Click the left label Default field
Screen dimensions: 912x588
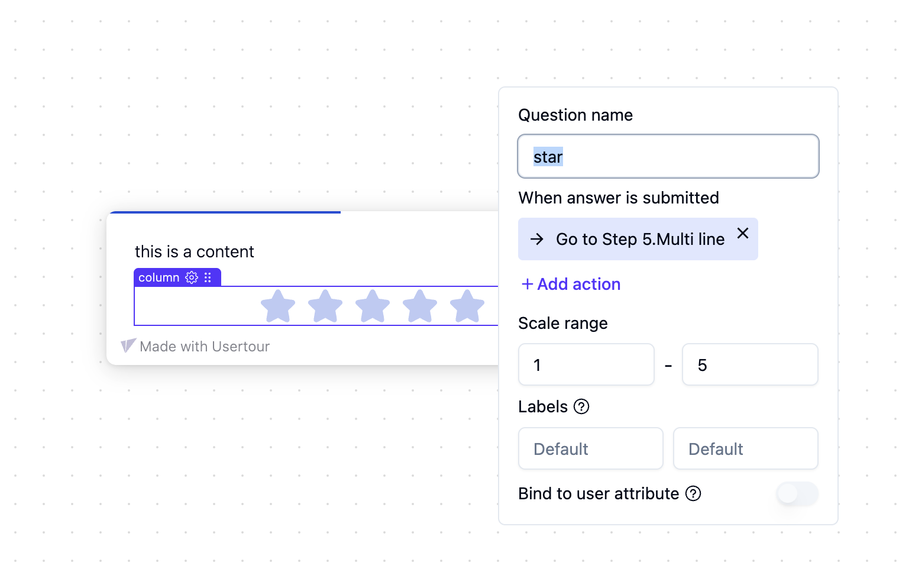pos(590,449)
